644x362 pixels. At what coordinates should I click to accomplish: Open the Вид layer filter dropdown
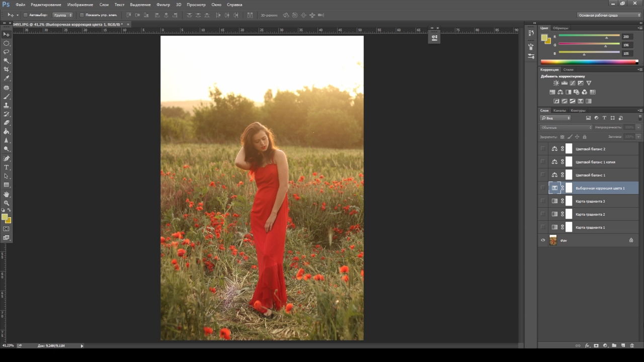point(555,118)
